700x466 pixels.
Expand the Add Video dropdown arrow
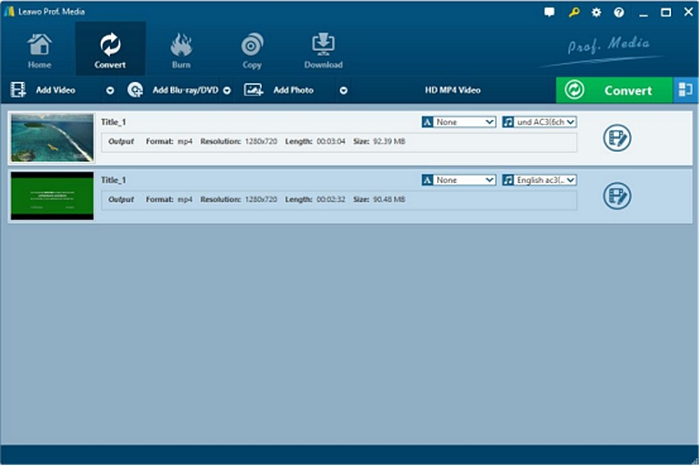pyautogui.click(x=110, y=91)
